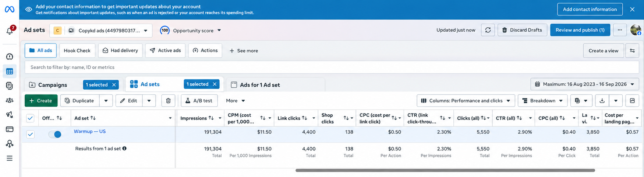Viewport: 644px width, 177px height.
Task: Open export options dropdown arrow
Action: tap(616, 101)
